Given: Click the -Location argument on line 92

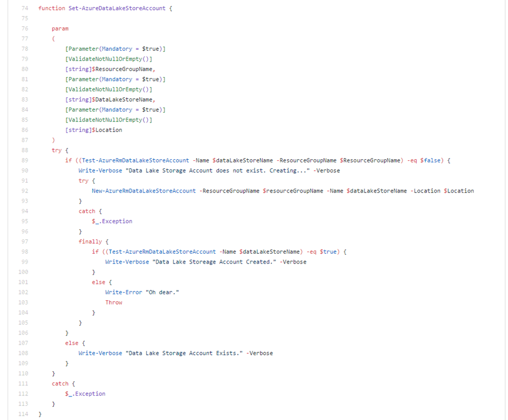Looking at the screenshot, I should [x=425, y=191].
